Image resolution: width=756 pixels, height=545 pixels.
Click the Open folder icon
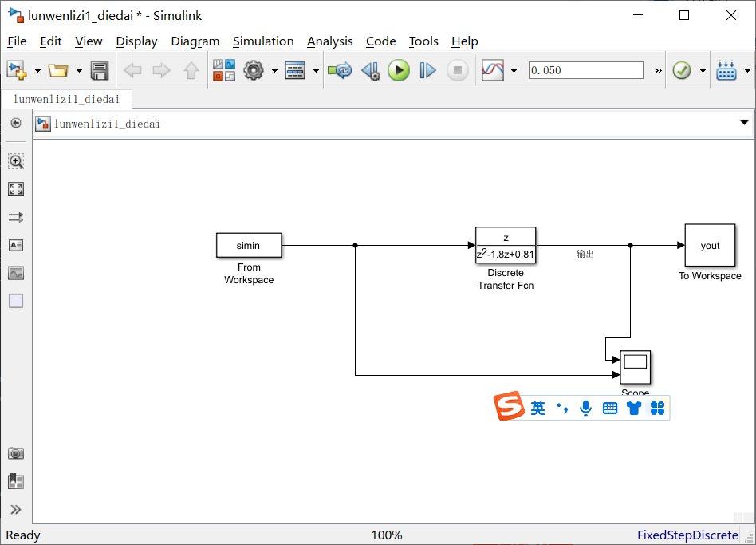tap(58, 70)
